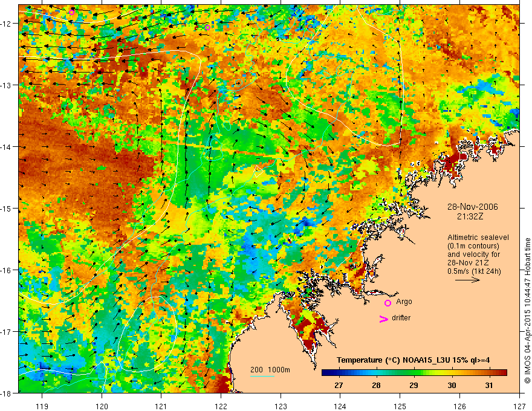Click the temperature color bar

click(x=414, y=372)
